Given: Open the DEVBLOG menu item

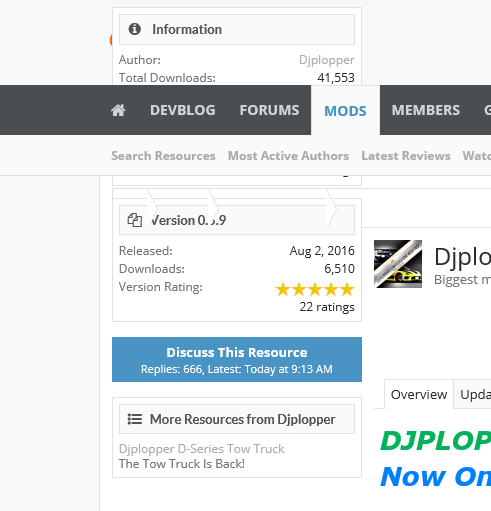Looking at the screenshot, I should [183, 110].
